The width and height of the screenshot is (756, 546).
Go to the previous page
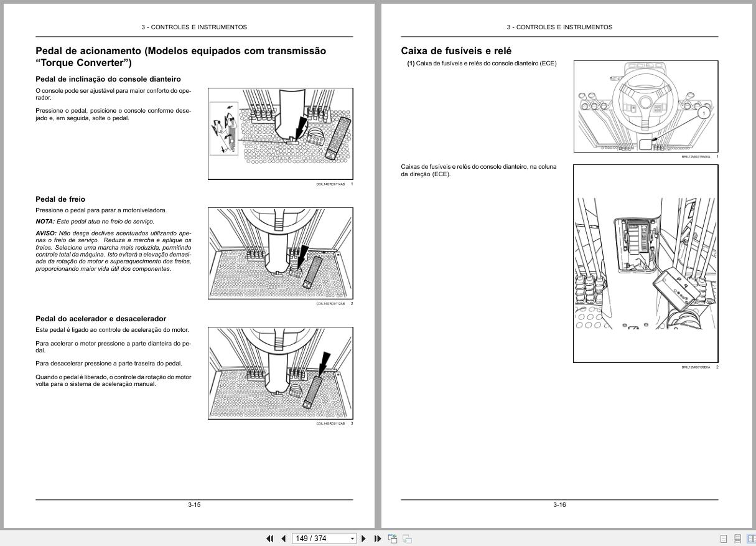(x=284, y=539)
